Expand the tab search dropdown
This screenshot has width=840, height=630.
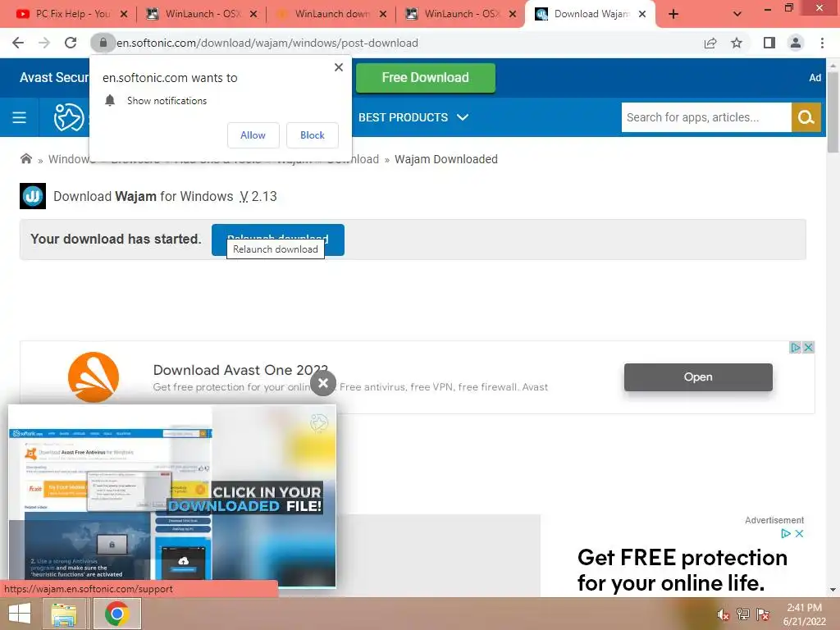[x=737, y=14]
